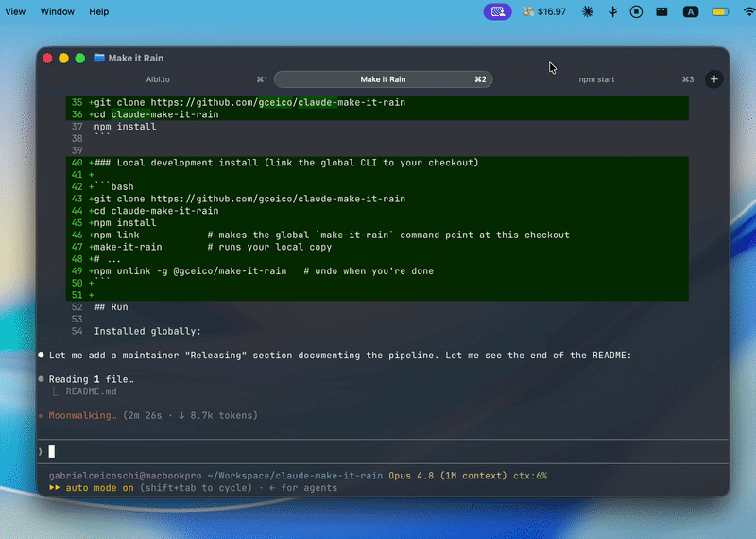
Task: Switch to the npm start tab
Action: point(596,79)
